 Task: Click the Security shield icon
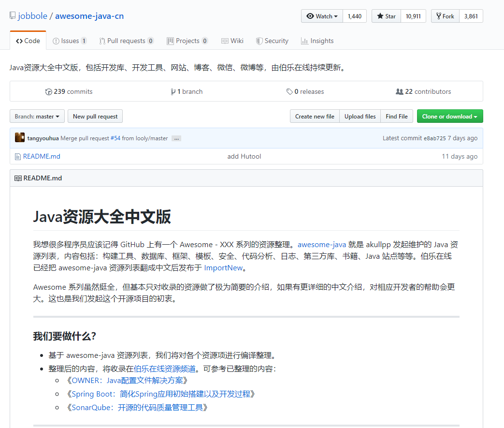point(259,41)
